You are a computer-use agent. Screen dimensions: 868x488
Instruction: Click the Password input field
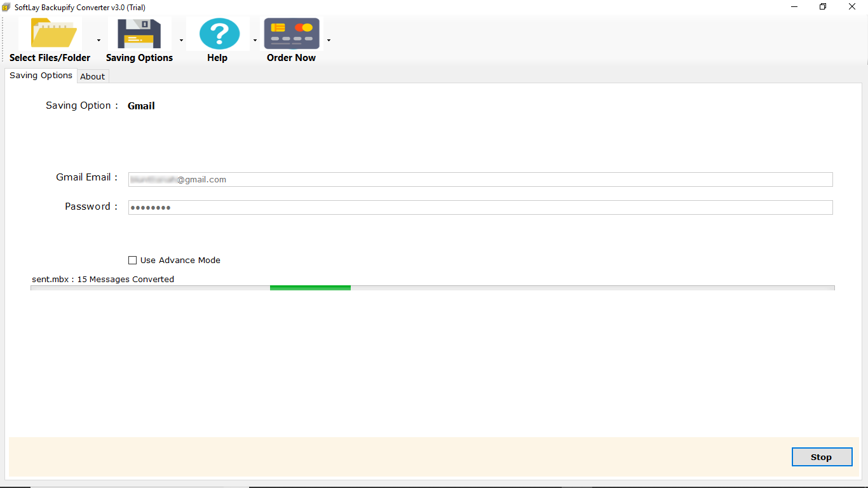tap(480, 207)
